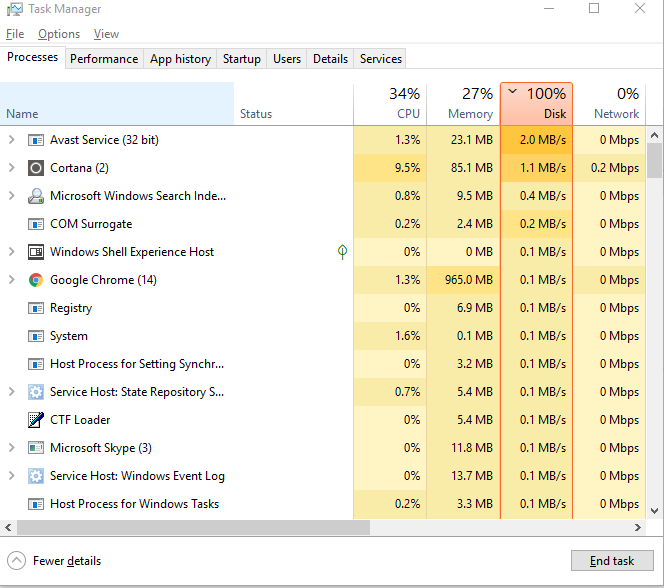Click the vertical scrollbar thumb
Viewport: 664px width, 588px height.
click(x=655, y=160)
